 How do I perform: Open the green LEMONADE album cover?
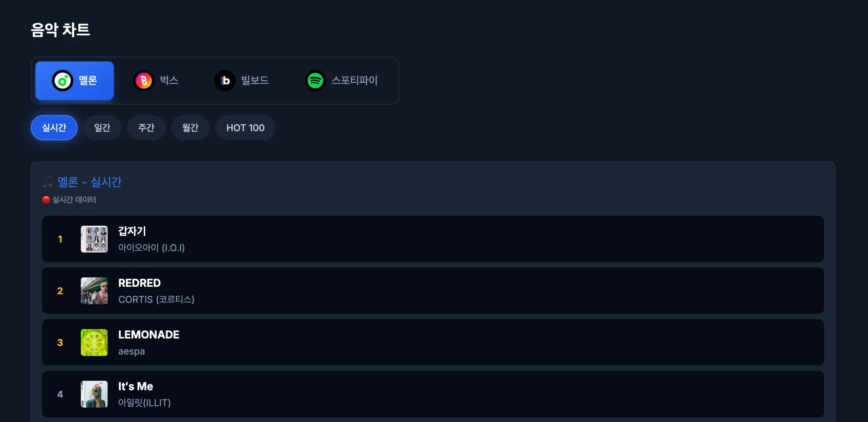pos(94,342)
